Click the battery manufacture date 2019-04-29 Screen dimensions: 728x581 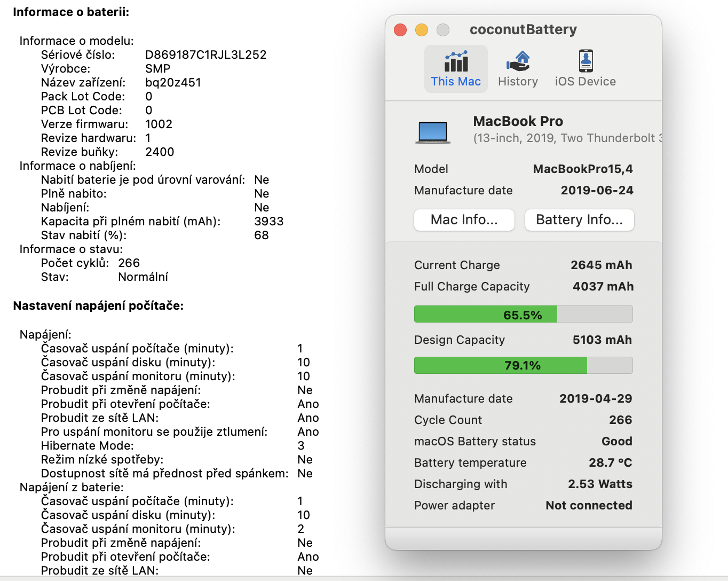point(596,399)
